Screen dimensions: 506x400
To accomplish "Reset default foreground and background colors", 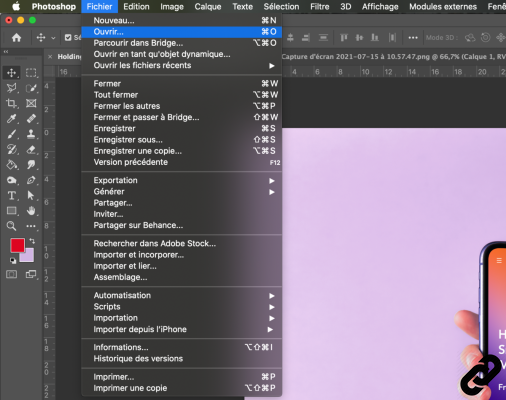I will (x=13, y=260).
